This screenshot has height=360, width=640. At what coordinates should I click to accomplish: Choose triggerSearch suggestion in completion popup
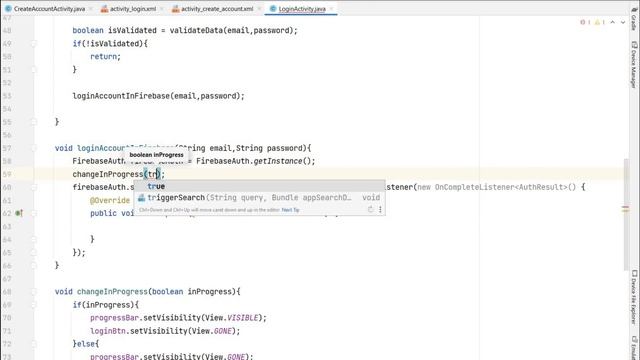[259, 198]
